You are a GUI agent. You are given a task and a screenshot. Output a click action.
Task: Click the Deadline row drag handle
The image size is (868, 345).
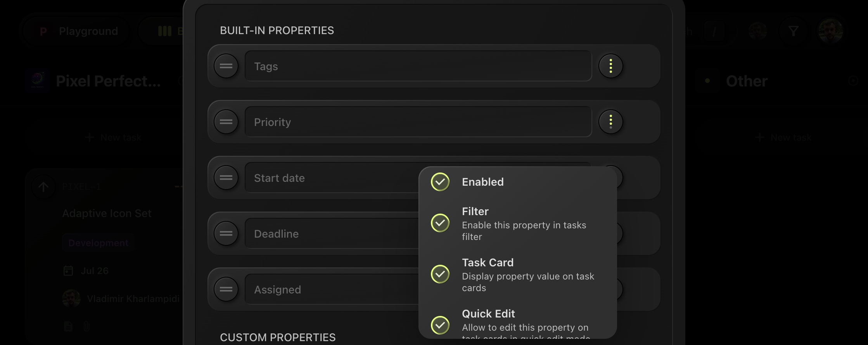[x=226, y=234]
